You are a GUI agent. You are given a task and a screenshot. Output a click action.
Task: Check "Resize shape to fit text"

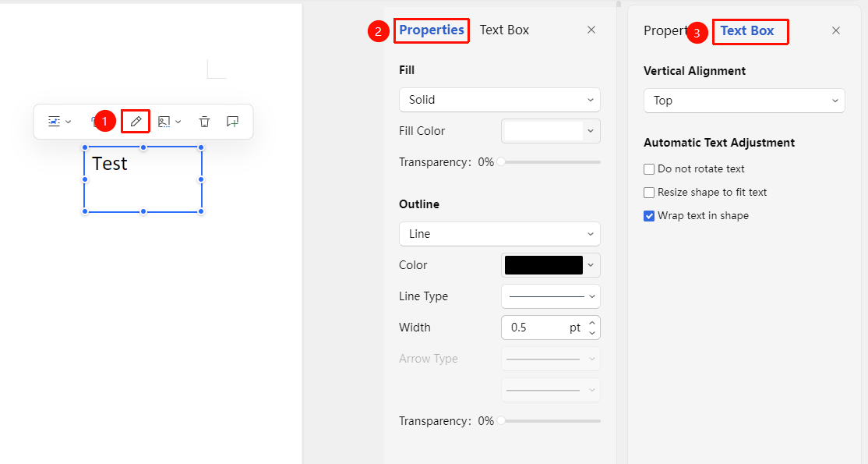(x=649, y=193)
